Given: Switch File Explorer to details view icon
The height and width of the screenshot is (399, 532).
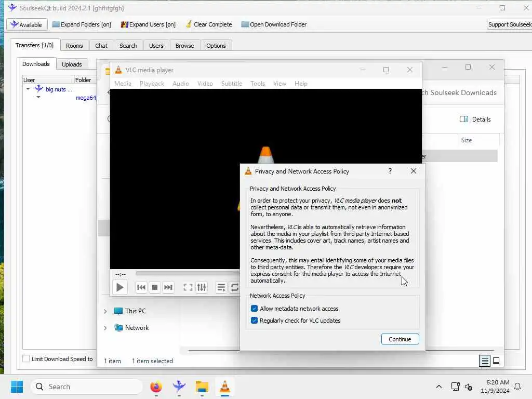Looking at the screenshot, I should coord(485,361).
